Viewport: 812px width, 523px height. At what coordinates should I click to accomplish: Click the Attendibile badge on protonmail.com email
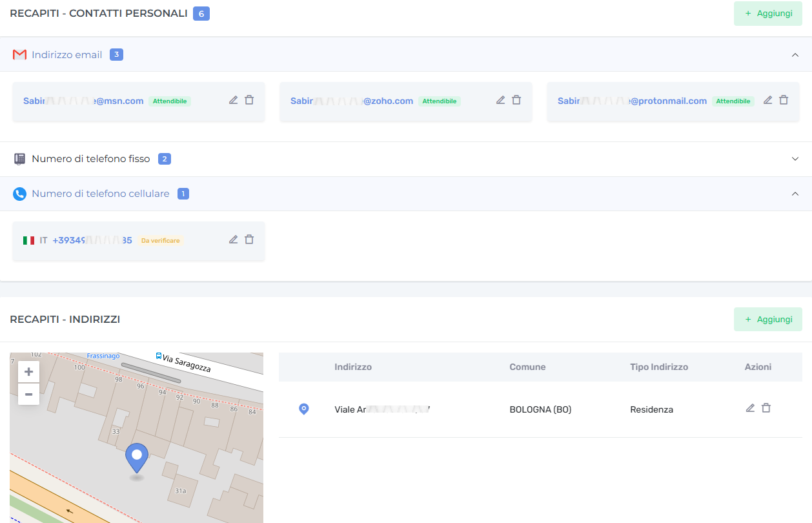click(733, 101)
